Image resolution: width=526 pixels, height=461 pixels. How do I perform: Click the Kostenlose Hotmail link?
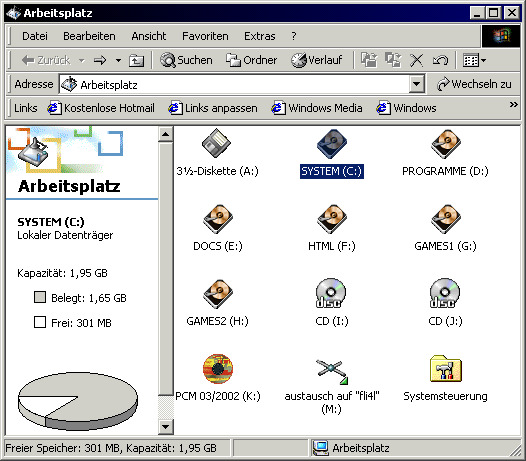point(101,108)
